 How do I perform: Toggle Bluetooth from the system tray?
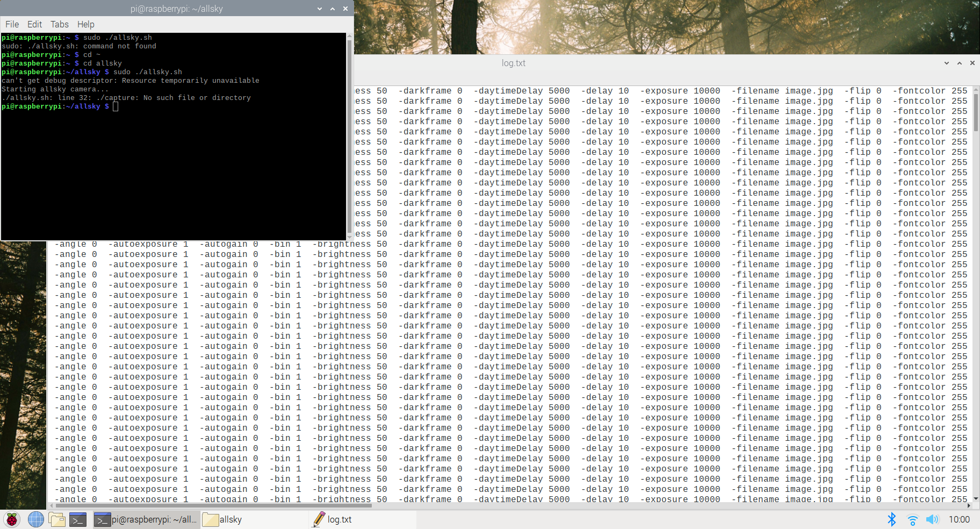tap(892, 519)
